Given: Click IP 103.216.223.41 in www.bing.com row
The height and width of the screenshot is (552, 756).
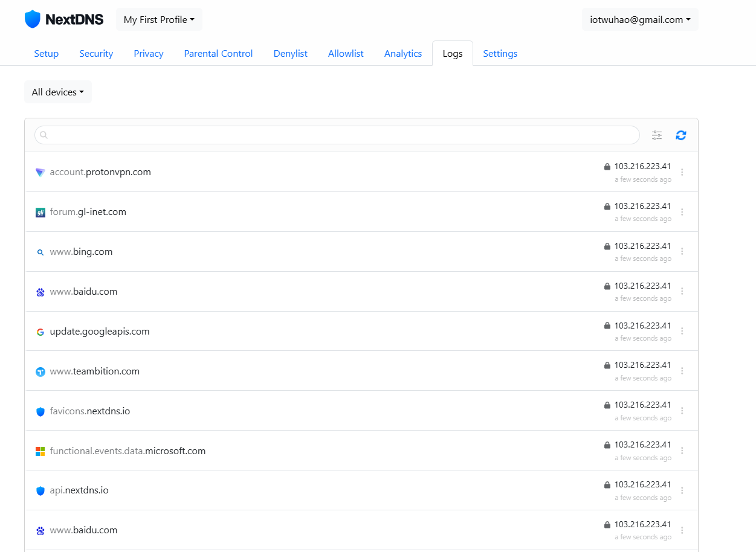Looking at the screenshot, I should pyautogui.click(x=643, y=246).
